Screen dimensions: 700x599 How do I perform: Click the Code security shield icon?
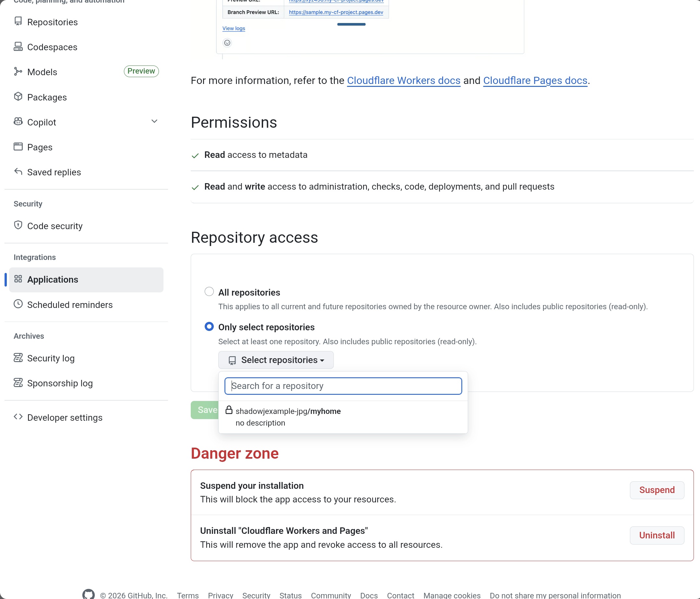(x=18, y=225)
